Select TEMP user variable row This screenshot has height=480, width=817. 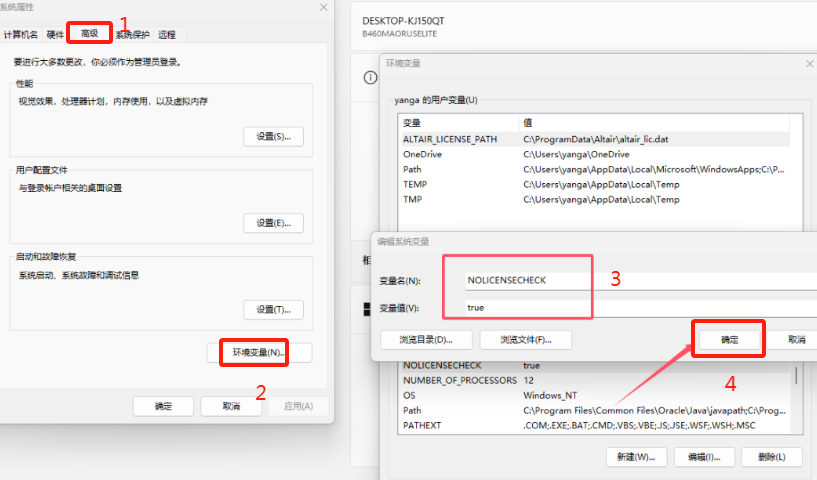[x=595, y=184]
